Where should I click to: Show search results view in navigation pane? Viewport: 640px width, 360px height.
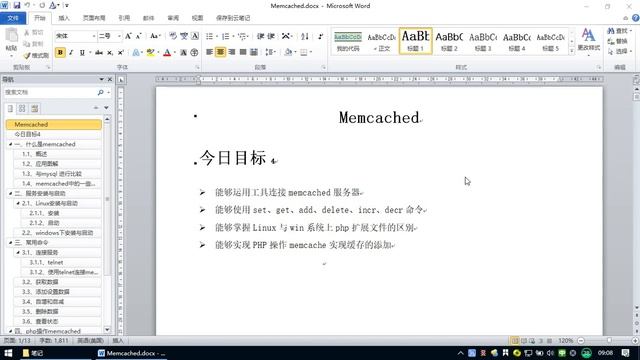tap(34, 108)
